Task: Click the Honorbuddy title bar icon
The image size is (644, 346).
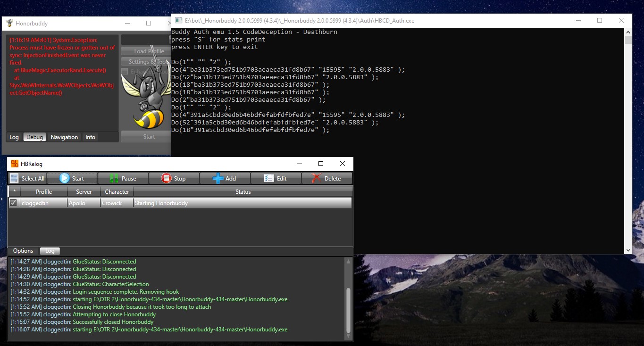Action: [9, 23]
